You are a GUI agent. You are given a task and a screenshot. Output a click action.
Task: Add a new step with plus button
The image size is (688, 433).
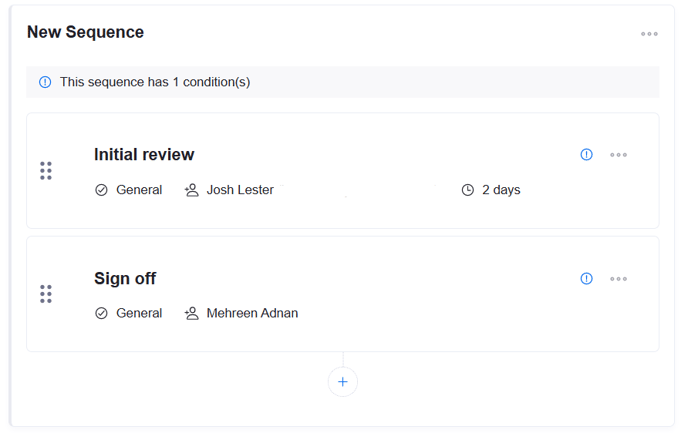click(x=342, y=382)
